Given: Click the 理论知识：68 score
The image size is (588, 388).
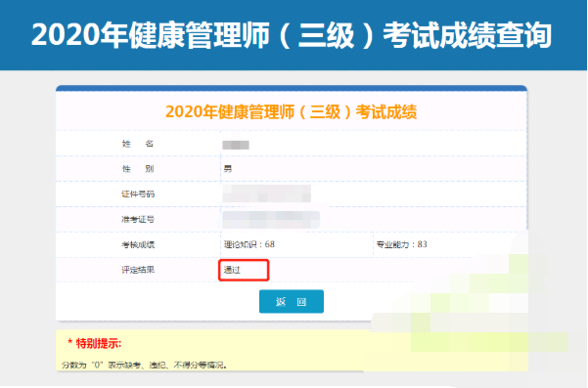Looking at the screenshot, I should click(249, 244).
